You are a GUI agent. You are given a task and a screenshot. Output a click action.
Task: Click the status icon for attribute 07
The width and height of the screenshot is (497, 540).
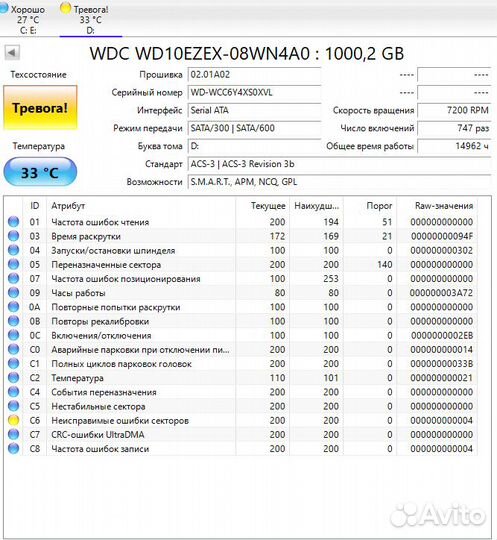(x=13, y=278)
